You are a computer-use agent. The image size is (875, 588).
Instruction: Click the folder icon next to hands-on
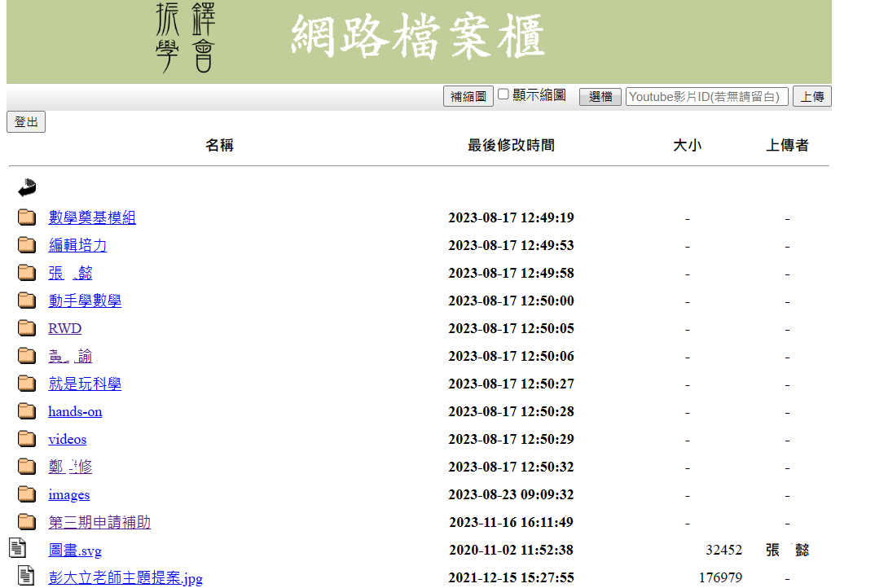pyautogui.click(x=27, y=411)
